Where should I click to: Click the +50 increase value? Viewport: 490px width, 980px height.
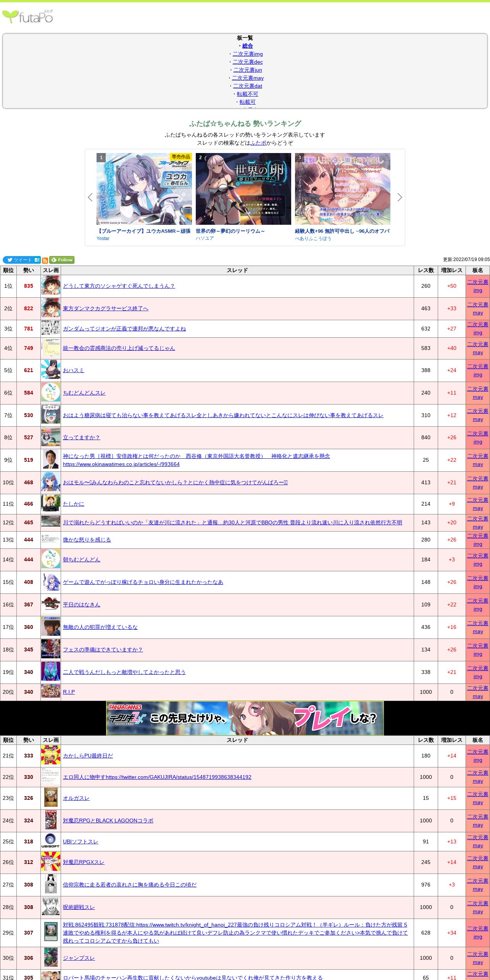pos(452,286)
